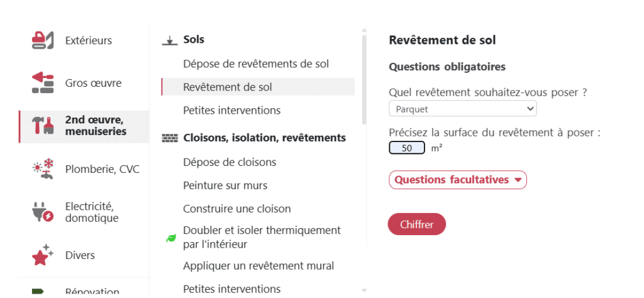
Task: Click the green leaf eco icon
Action: (x=170, y=238)
